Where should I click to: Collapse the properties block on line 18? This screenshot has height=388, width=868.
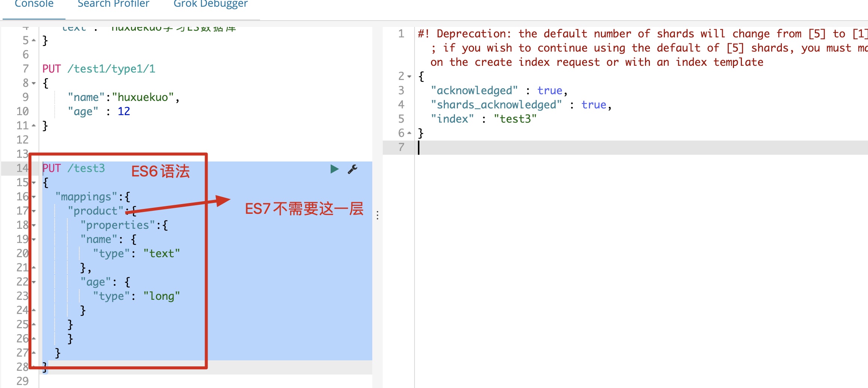click(33, 225)
